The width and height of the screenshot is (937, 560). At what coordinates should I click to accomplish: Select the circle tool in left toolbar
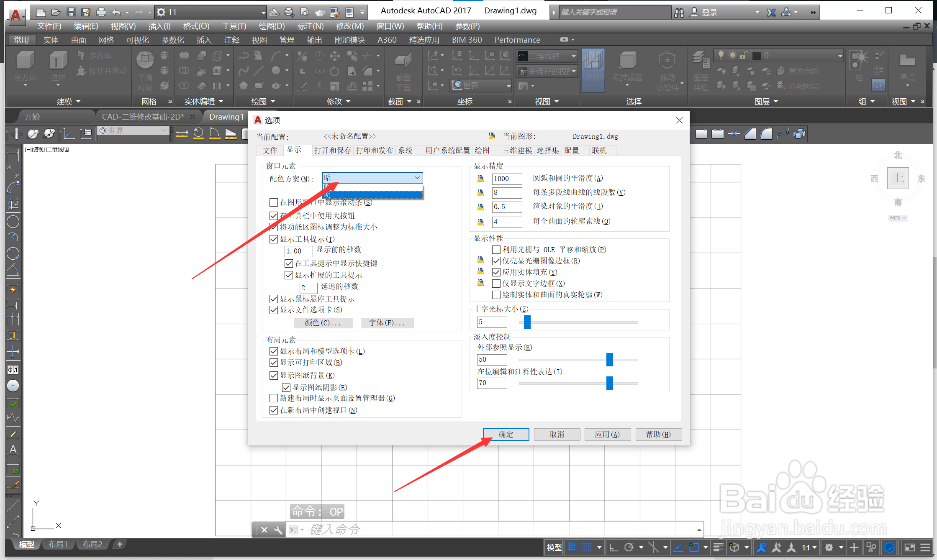click(x=13, y=221)
